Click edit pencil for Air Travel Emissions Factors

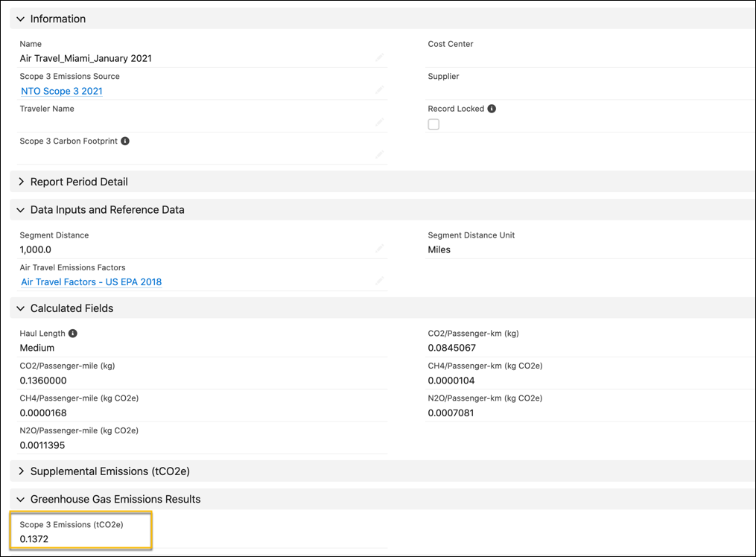[x=380, y=281]
